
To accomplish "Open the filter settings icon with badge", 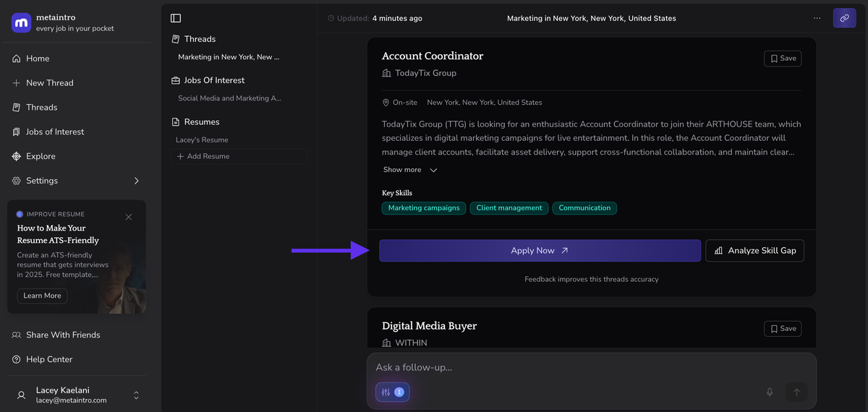I will [392, 392].
